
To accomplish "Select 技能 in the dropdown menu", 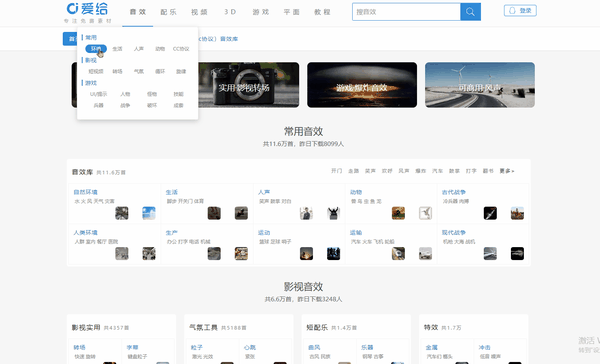I will pos(178,94).
